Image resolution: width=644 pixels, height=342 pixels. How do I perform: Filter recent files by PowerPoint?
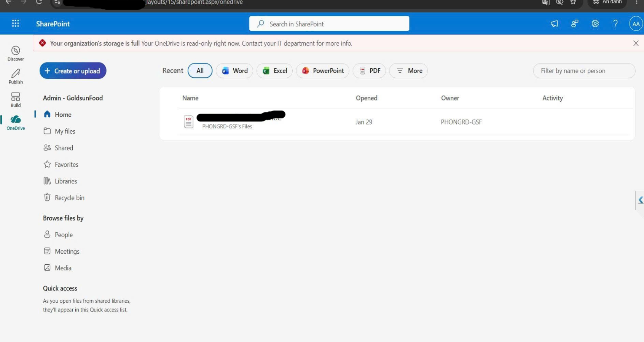coord(322,71)
